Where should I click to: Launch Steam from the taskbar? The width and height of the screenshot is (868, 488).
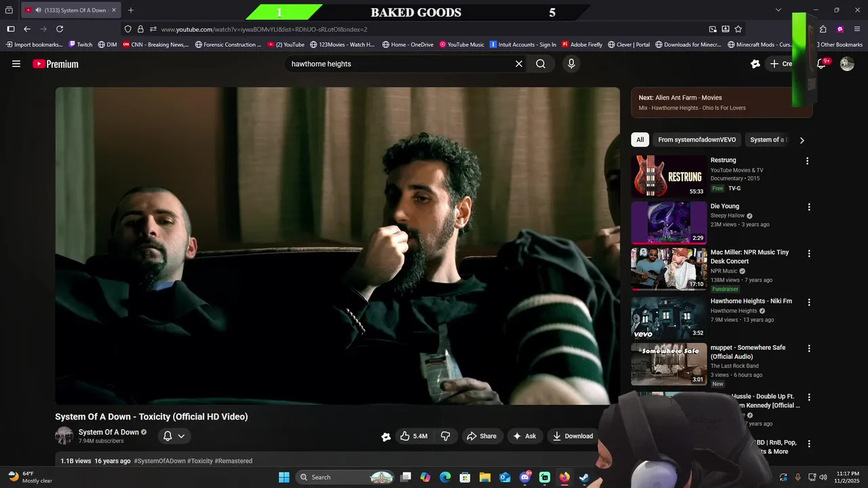pos(584,477)
